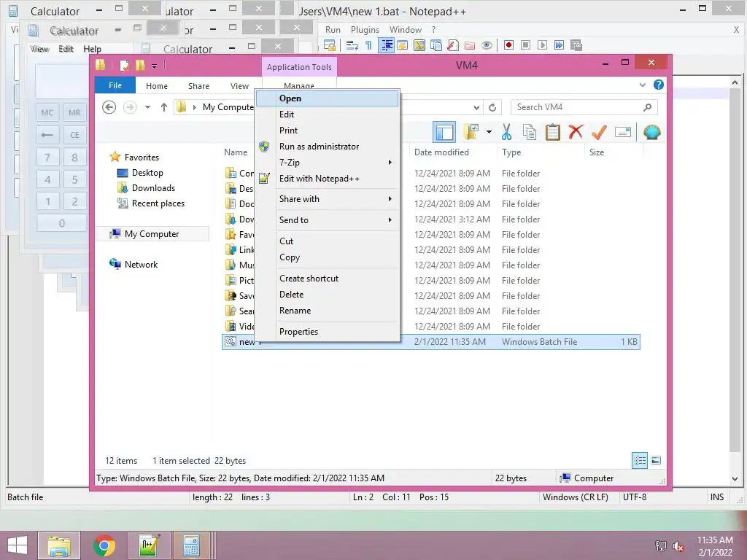Click Folder as Workspace icon in Notepad++
Viewport: 747px width, 560px height.
[x=470, y=45]
